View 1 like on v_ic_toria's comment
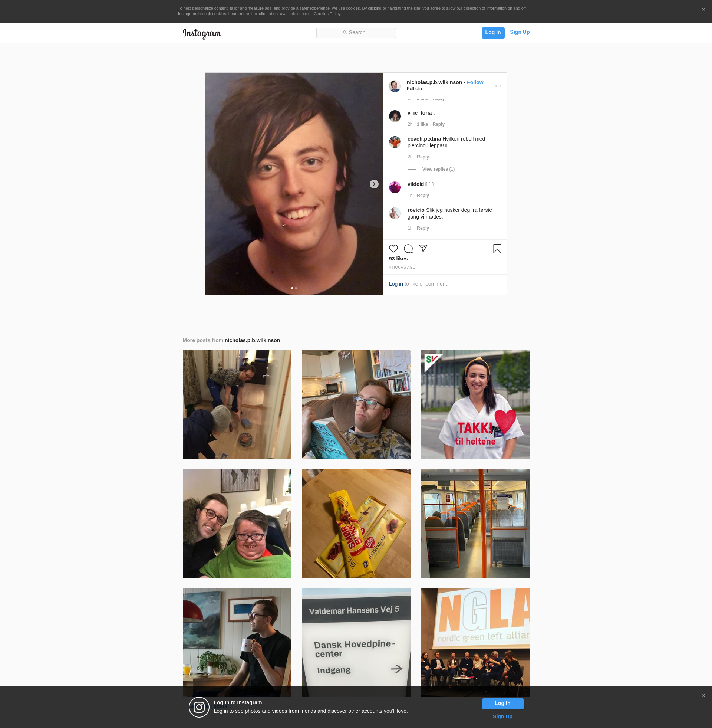Viewport: 712px width, 728px height. coord(422,124)
